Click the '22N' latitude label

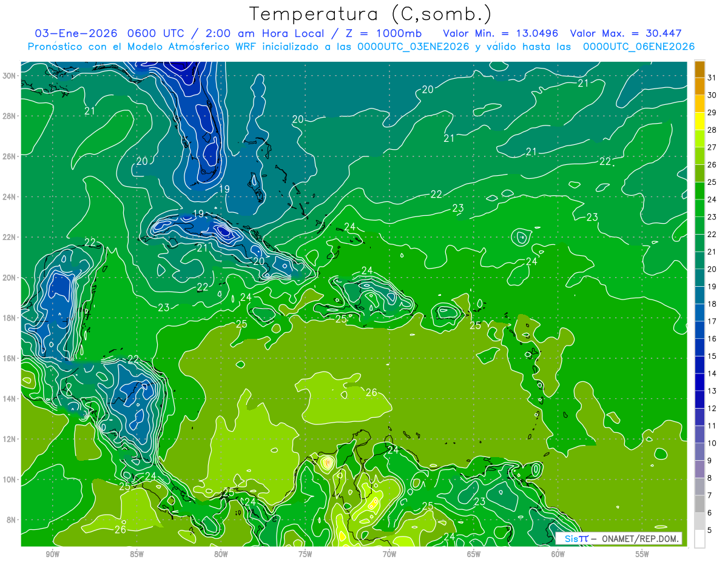[10, 237]
